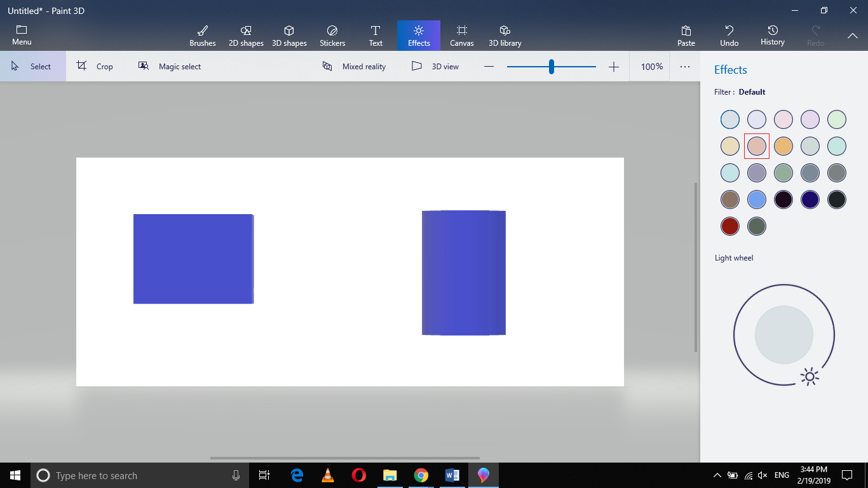Select the Text tool

(376, 35)
